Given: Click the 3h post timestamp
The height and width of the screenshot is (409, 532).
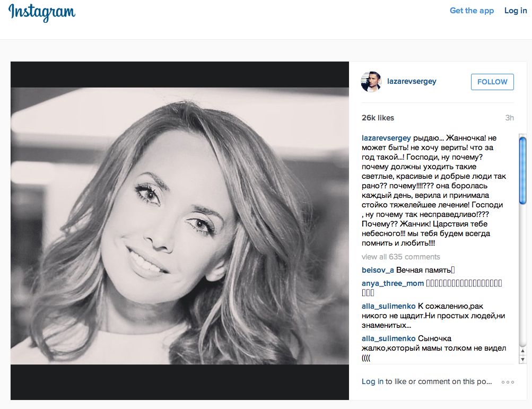Looking at the screenshot, I should click(509, 118).
